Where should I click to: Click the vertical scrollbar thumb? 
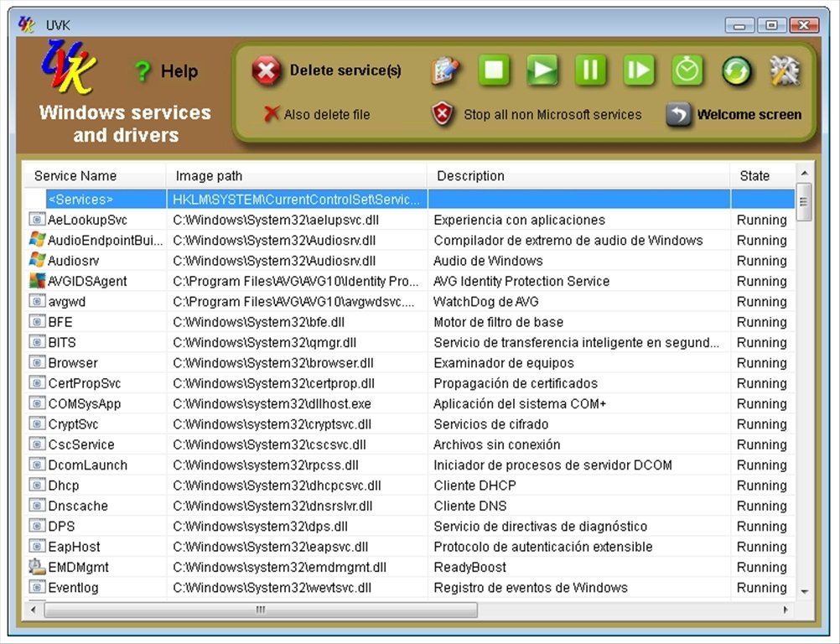click(804, 201)
